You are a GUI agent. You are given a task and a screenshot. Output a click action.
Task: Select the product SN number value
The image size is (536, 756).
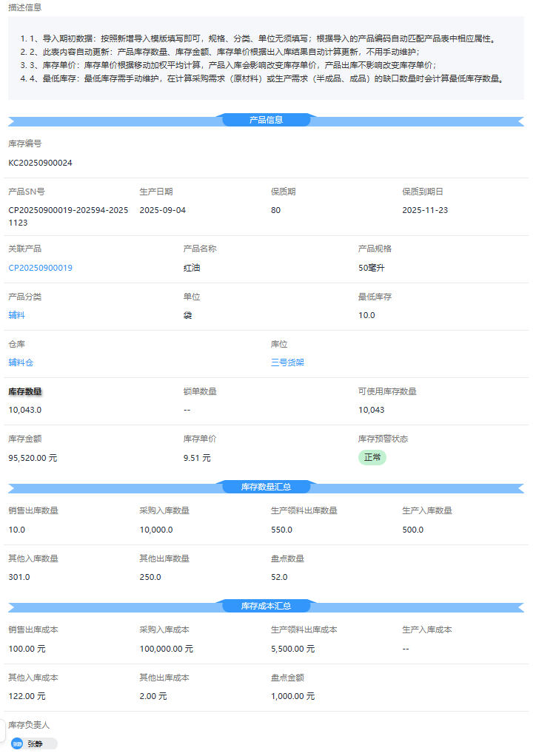[x=68, y=216]
